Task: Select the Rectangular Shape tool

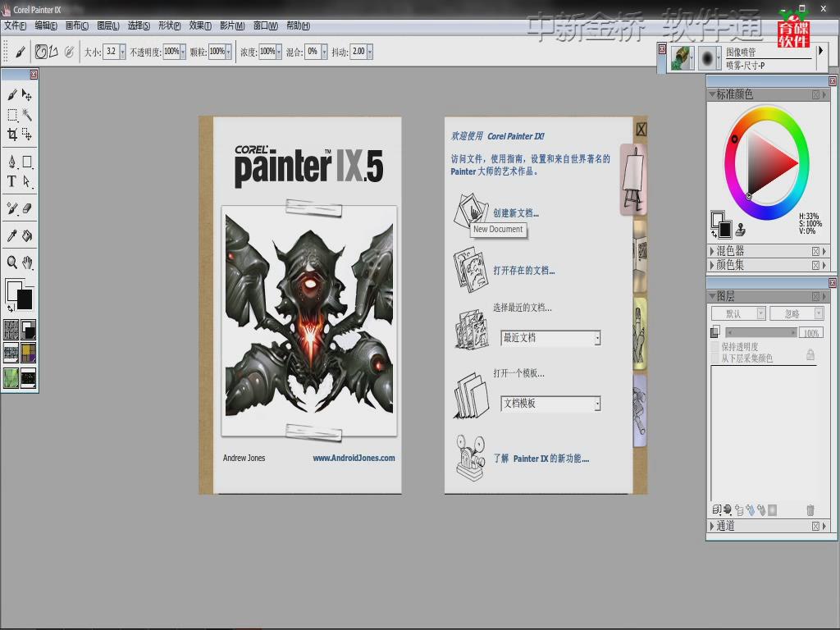Action: [x=27, y=162]
